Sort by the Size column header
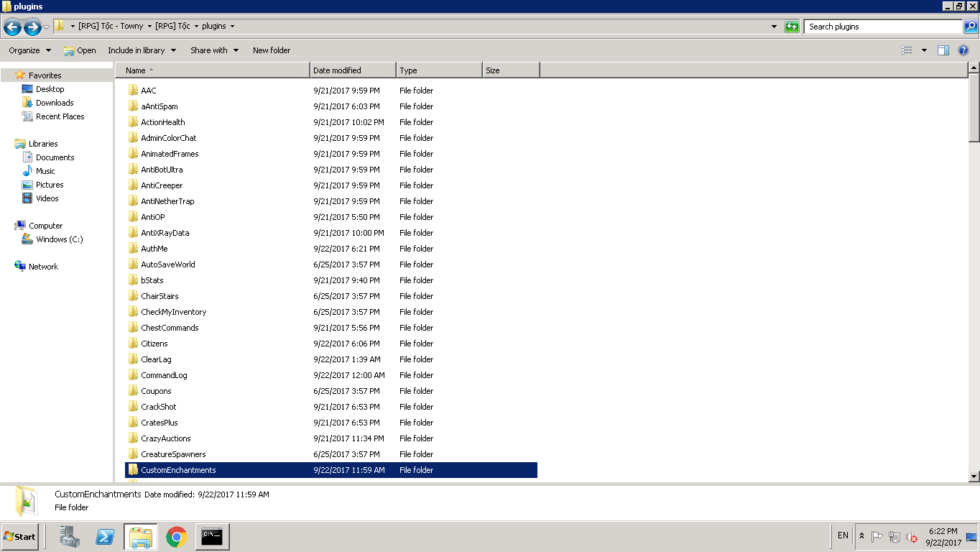 (x=511, y=70)
